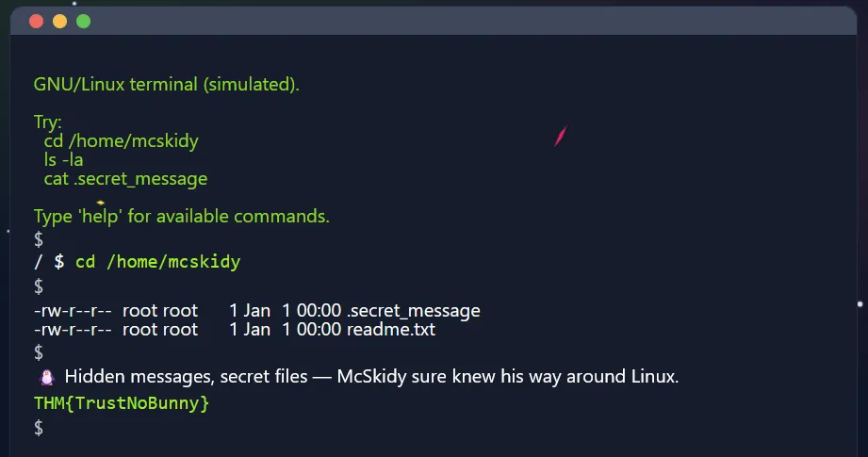Click the entered '/ $ cd /home/mcskidy' command line
Image resolution: width=868 pixels, height=457 pixels.
click(x=137, y=261)
